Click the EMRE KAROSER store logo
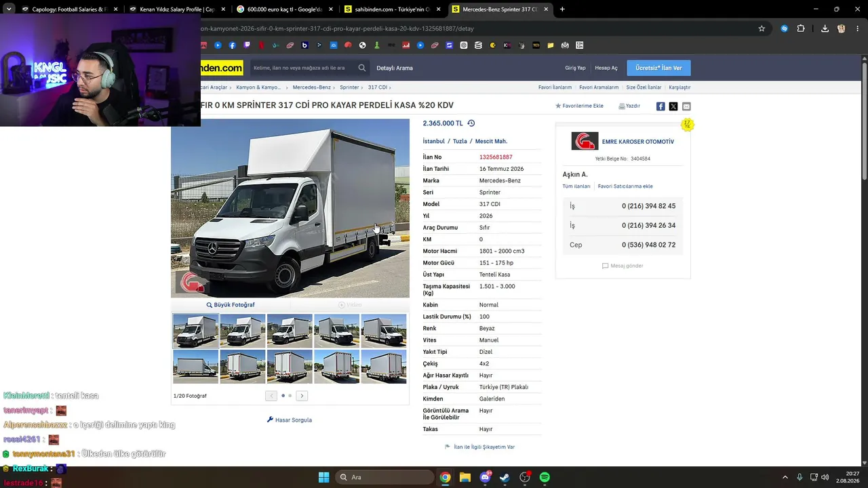The width and height of the screenshot is (868, 488). point(585,141)
